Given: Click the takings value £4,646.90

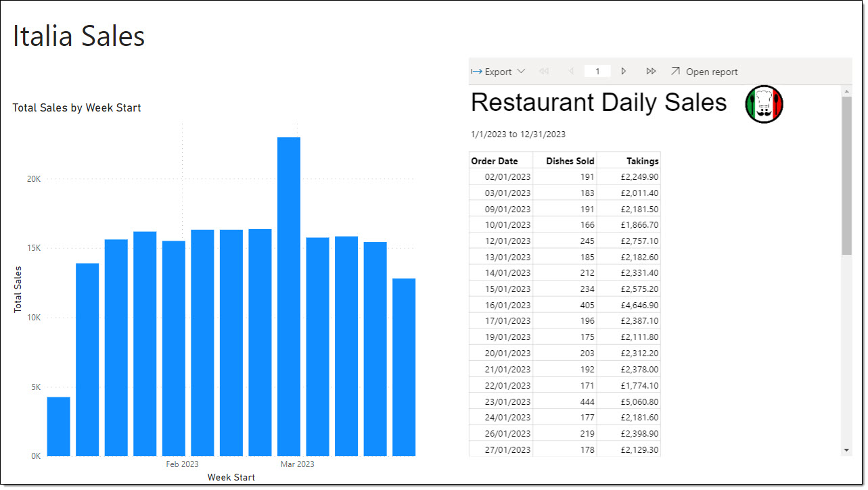Looking at the screenshot, I should tap(629, 305).
